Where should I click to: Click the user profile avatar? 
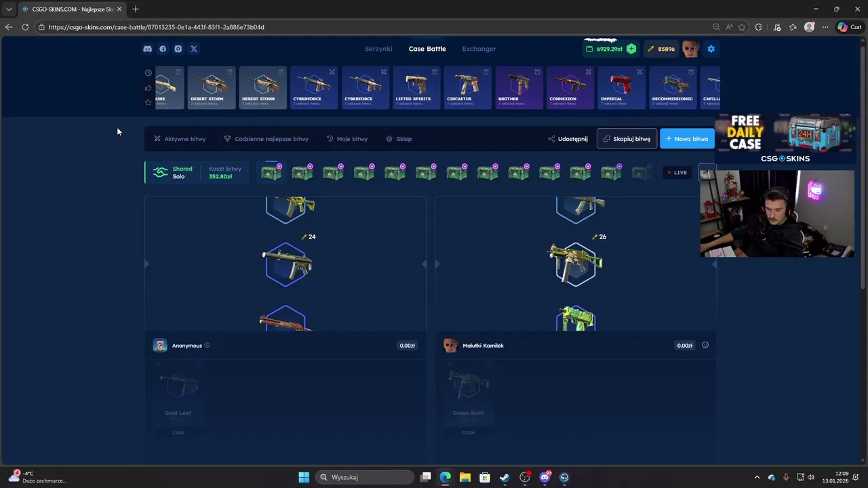click(x=690, y=49)
